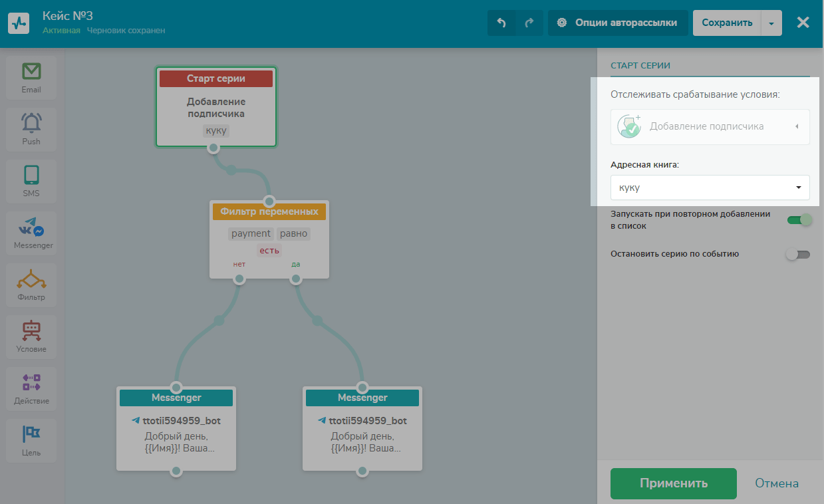
Task: Open the 'Старт серии' panel tab
Action: 640,65
